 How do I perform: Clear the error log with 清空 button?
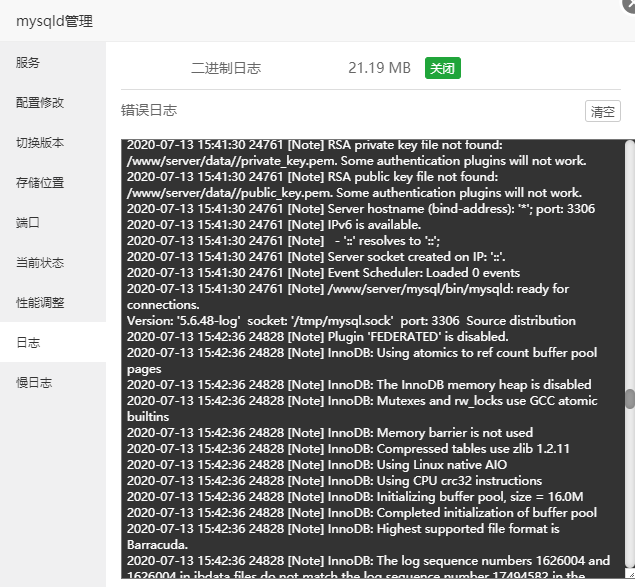[603, 111]
